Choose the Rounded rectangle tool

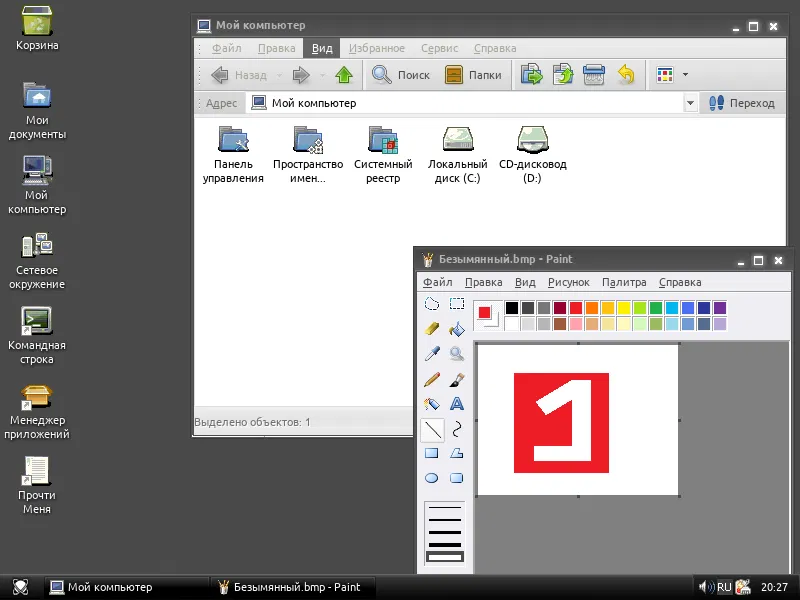[x=457, y=478]
